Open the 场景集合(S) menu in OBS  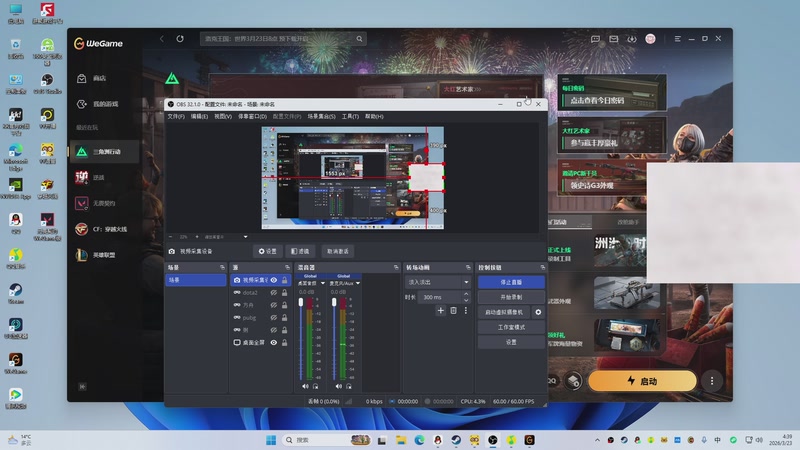[321, 116]
